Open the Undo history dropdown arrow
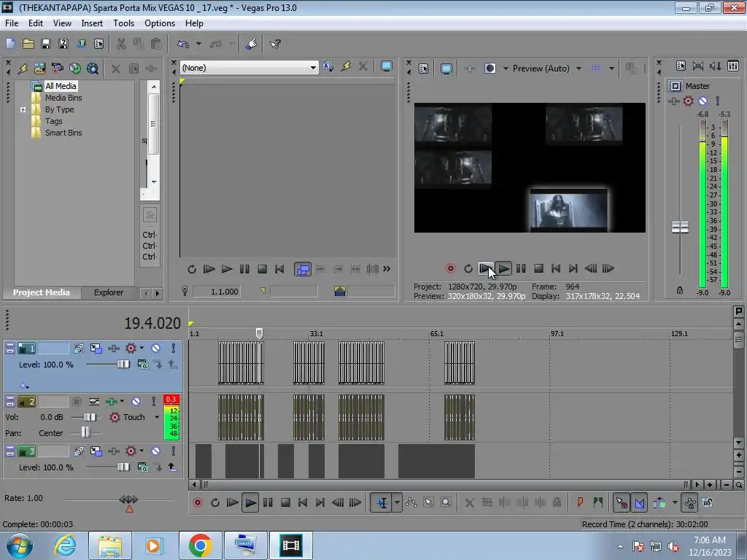Viewport: 747px width, 560px height. [198, 44]
